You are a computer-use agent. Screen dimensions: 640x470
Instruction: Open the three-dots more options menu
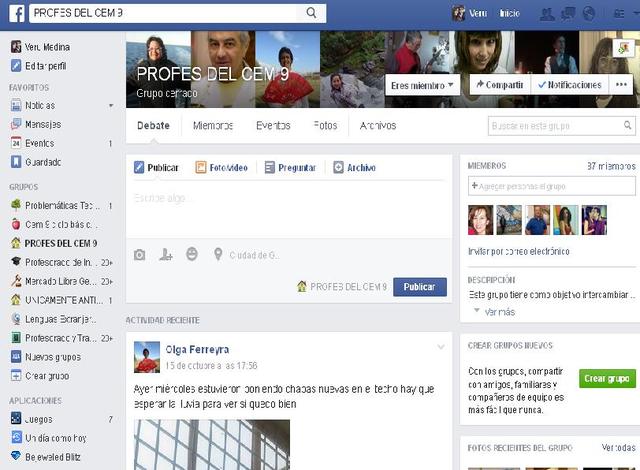pyautogui.click(x=621, y=84)
